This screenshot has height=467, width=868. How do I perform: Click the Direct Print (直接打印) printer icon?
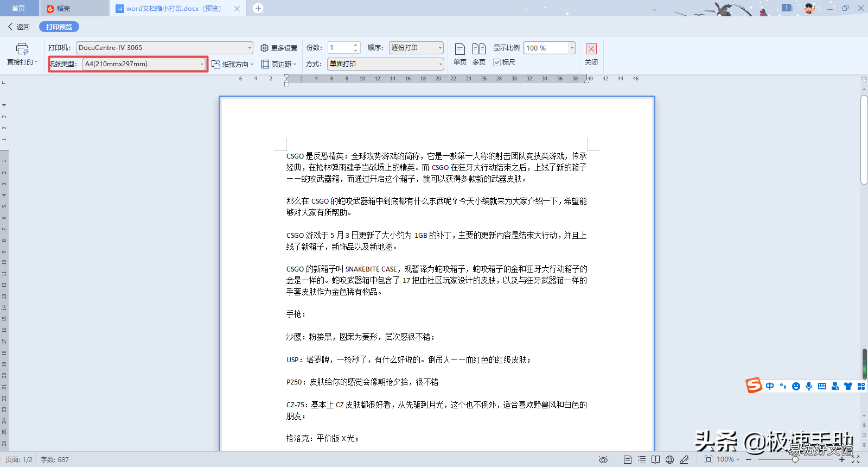pos(22,49)
